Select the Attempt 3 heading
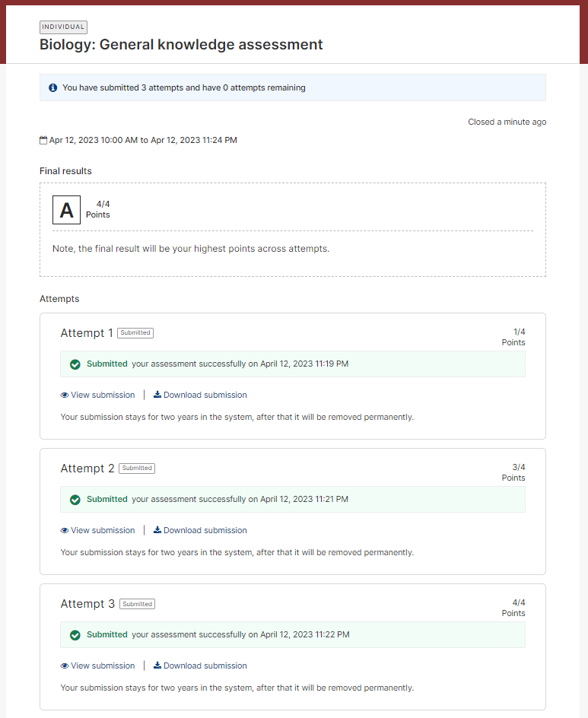Viewport: 588px width, 718px height. pyautogui.click(x=87, y=604)
